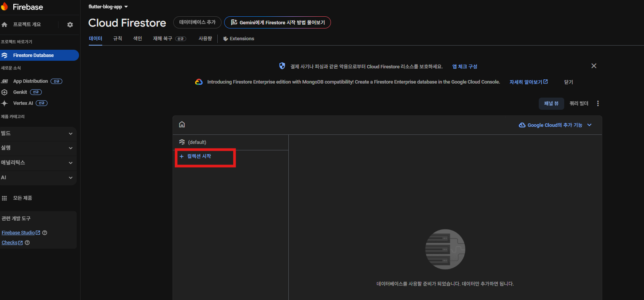Click the Google Cloud logo in Enterprise banner
The height and width of the screenshot is (300, 644).
[199, 82]
